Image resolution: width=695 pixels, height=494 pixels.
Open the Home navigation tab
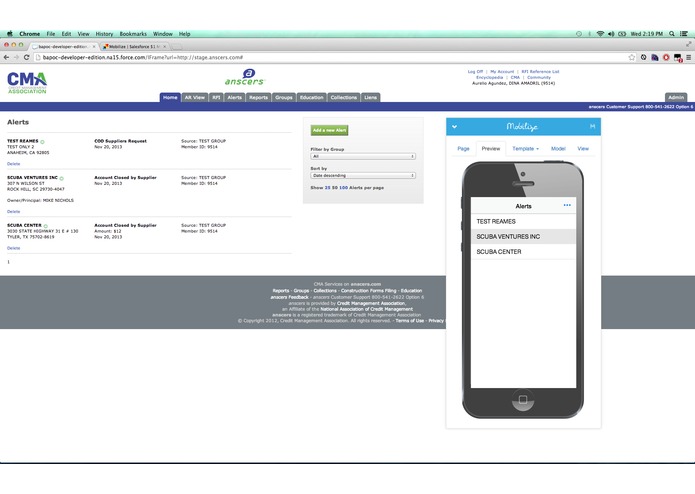[170, 97]
